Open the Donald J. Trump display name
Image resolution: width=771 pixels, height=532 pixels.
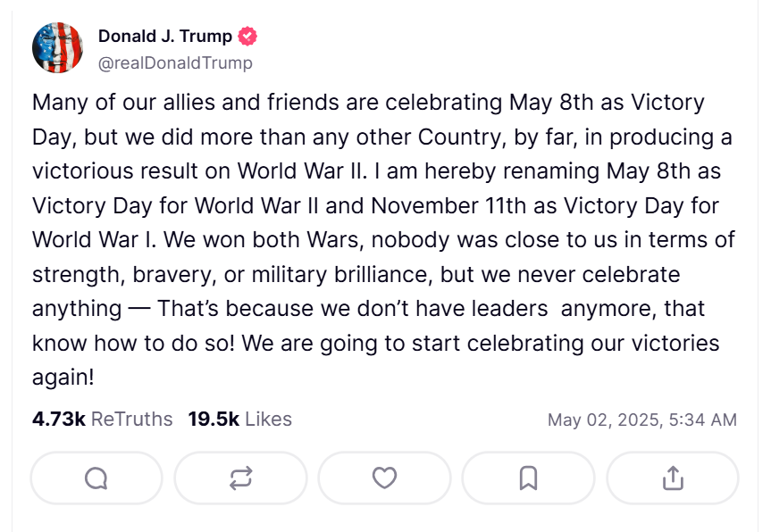[x=164, y=37]
